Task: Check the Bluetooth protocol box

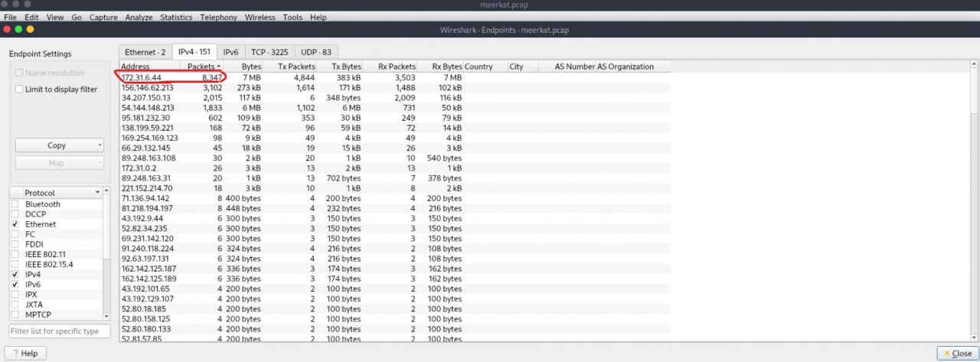Action: pos(15,204)
